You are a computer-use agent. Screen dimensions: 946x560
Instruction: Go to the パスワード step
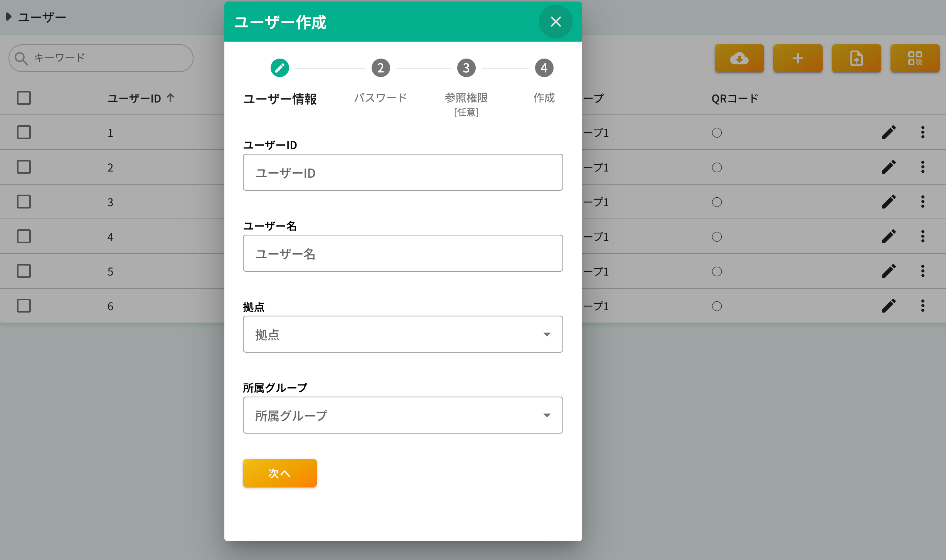tap(380, 67)
